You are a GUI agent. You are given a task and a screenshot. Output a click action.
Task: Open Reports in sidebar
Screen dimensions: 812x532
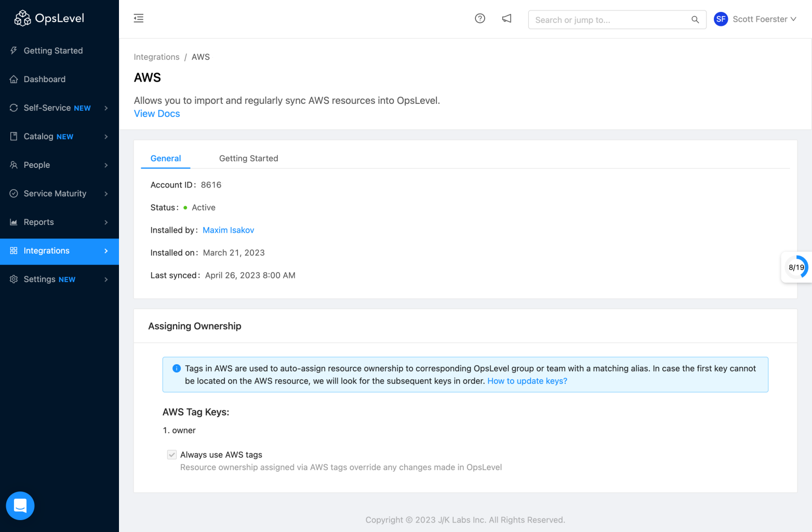point(59,222)
